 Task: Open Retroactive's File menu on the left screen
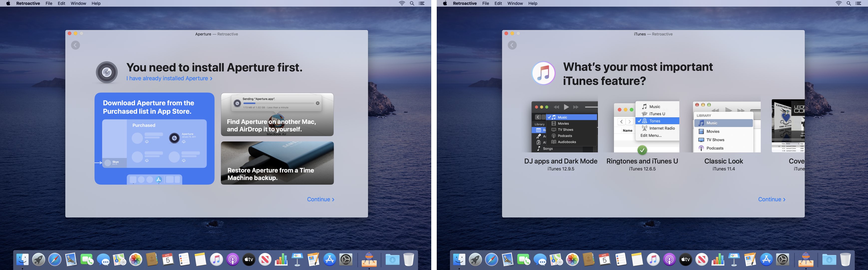pyautogui.click(x=49, y=3)
